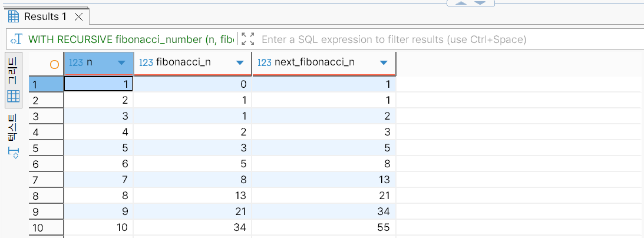The width and height of the screenshot is (644, 238).
Task: Click the panel collapse arrows at the top edge
Action: pos(471,3)
